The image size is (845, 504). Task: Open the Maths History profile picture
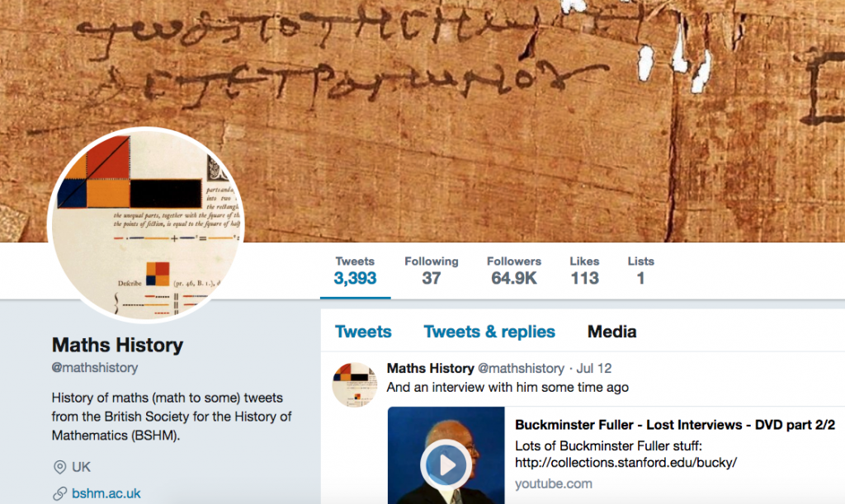146,225
